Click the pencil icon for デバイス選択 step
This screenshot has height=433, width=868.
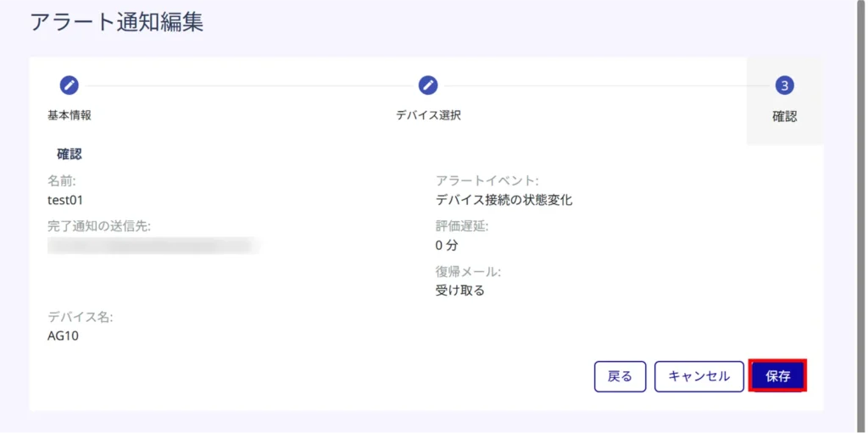428,85
